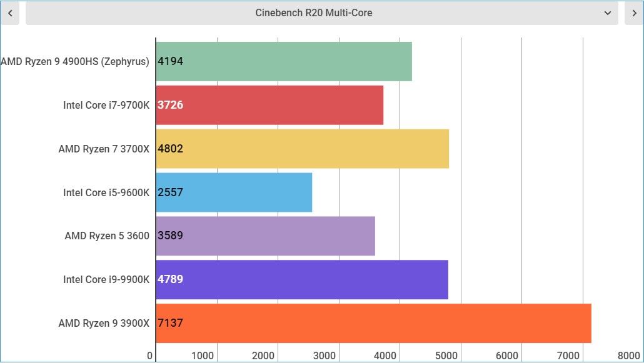Click the 8000 axis tick label

(629, 356)
